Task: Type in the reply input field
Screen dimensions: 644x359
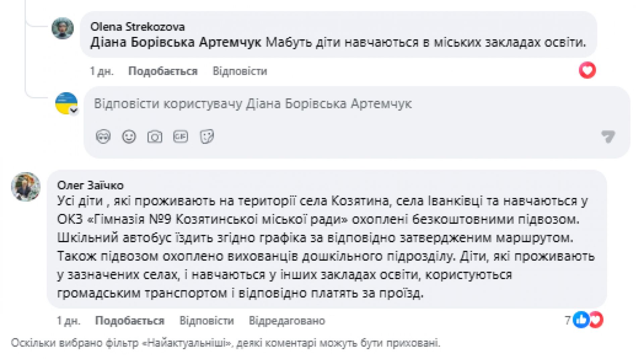Action: click(x=335, y=104)
